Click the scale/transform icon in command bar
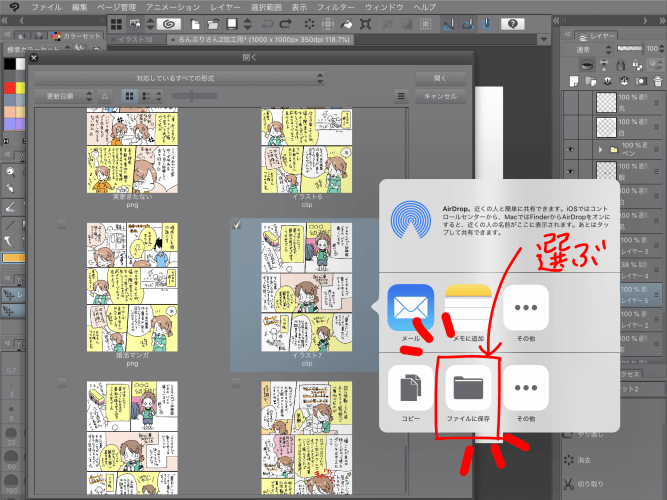Image resolution: width=667 pixels, height=500 pixels. (365, 24)
